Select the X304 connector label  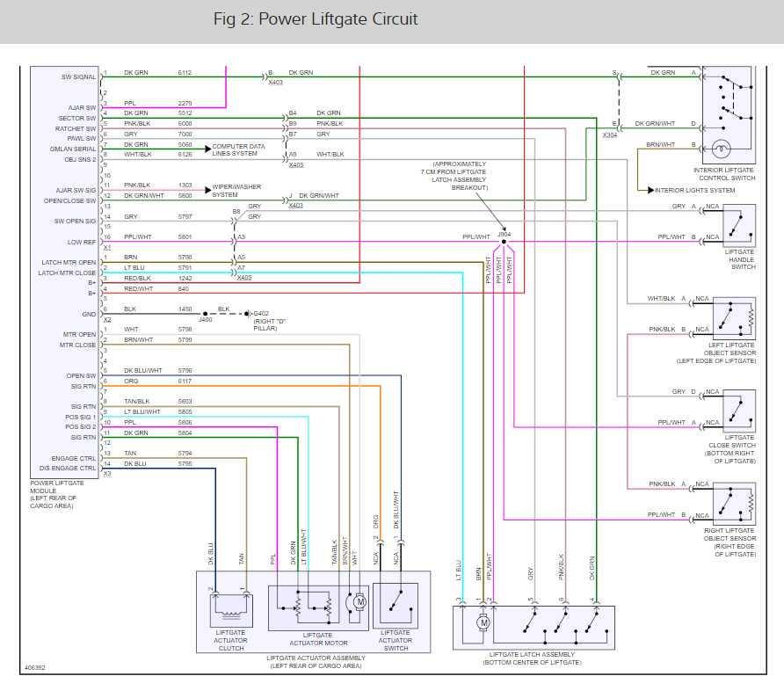610,135
